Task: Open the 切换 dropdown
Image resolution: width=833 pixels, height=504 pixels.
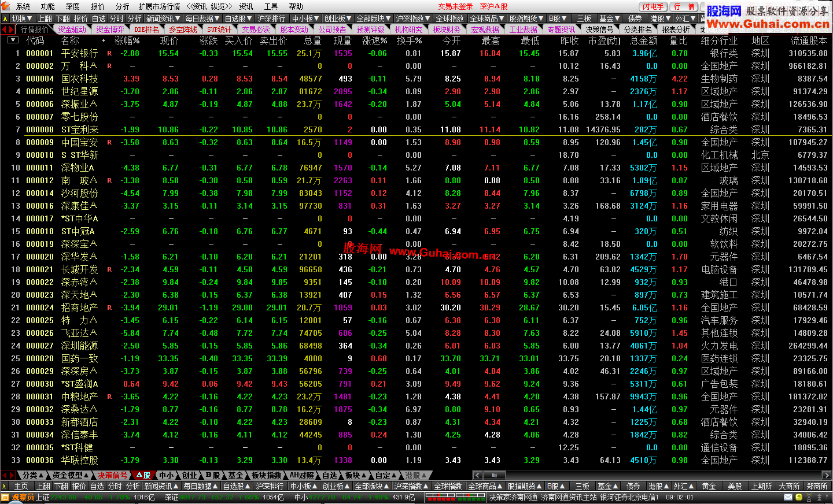Action: pos(23,18)
